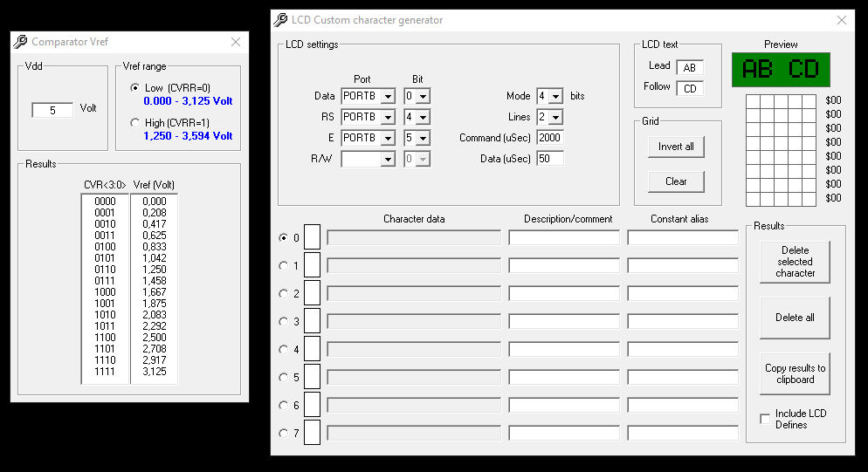The height and width of the screenshot is (472, 868).
Task: Click the Comparator Vref window wrench icon
Action: click(x=20, y=42)
